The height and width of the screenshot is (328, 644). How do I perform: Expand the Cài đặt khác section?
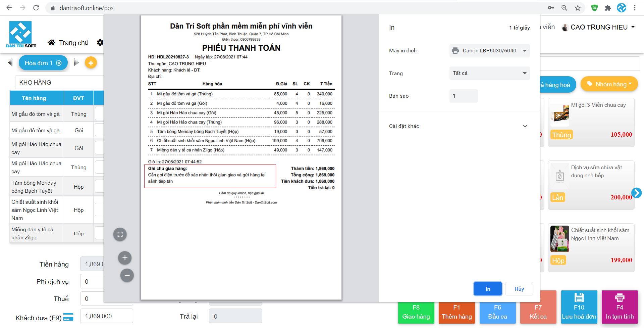(x=459, y=126)
